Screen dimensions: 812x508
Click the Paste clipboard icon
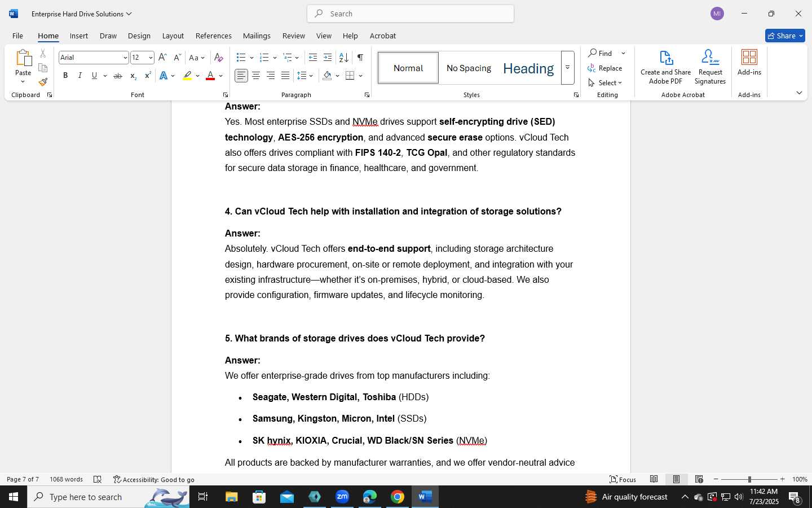pyautogui.click(x=23, y=58)
